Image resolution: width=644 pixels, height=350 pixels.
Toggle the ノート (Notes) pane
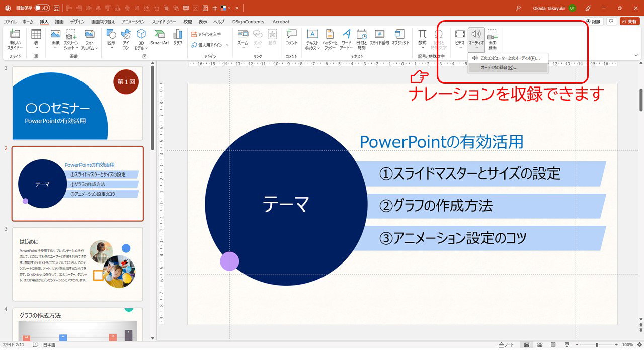(506, 345)
